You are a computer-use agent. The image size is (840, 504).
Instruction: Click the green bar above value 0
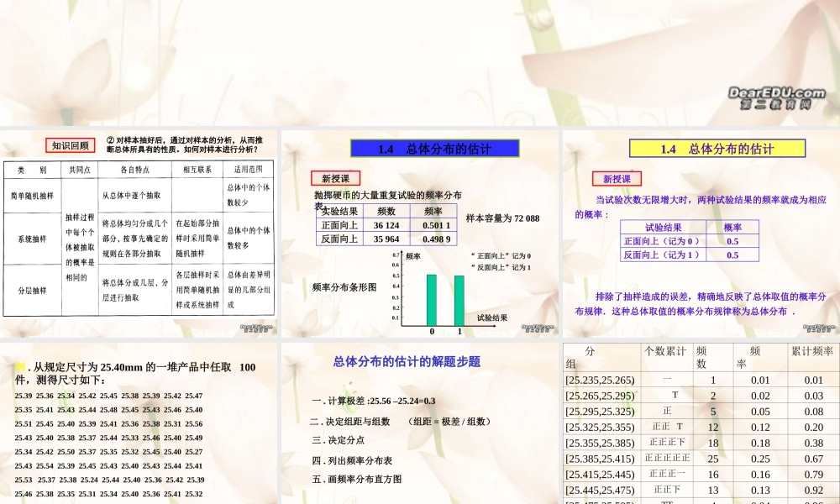(431, 300)
